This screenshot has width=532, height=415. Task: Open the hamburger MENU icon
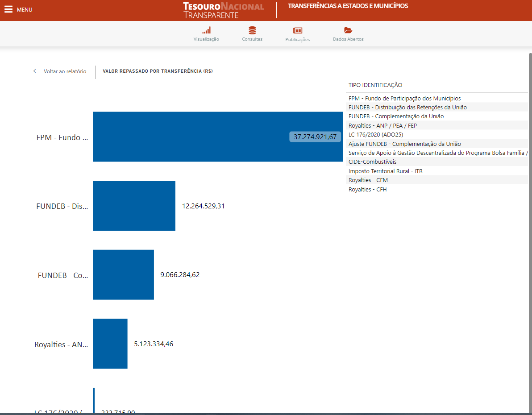click(8, 10)
